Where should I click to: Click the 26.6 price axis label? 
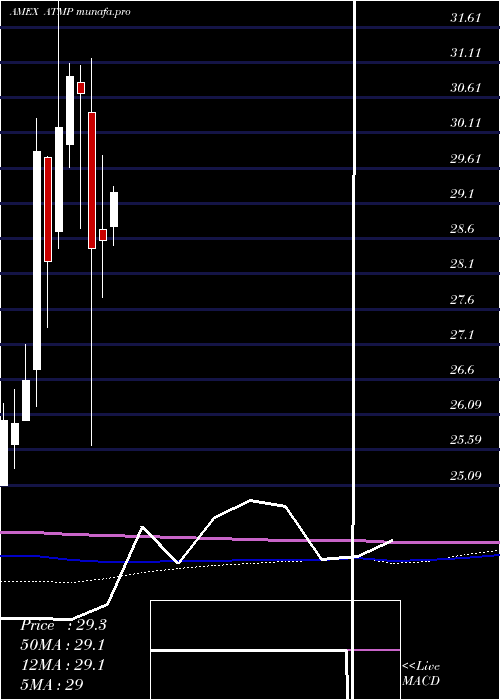463,370
